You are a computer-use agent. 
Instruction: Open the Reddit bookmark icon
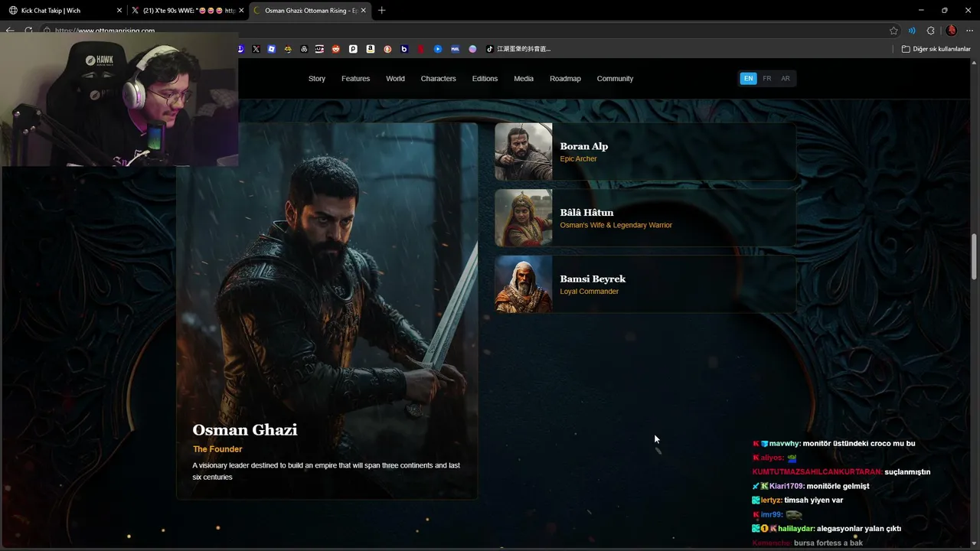coord(336,49)
